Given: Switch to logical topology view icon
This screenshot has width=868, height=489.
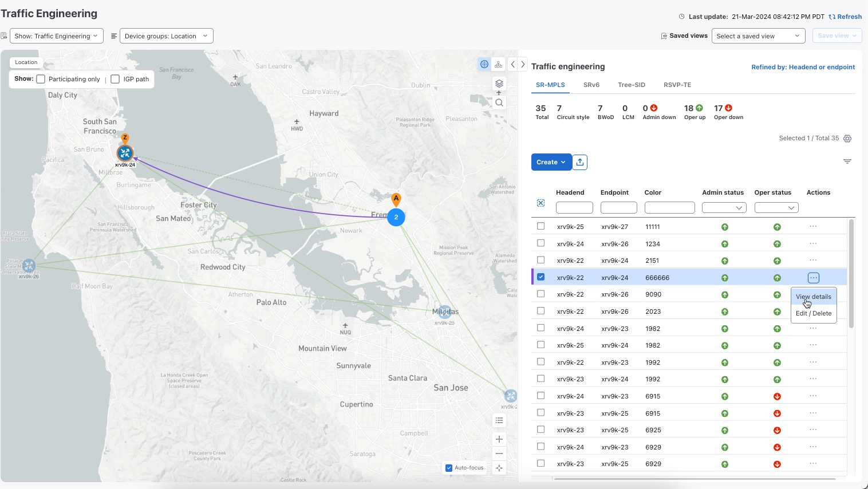Looking at the screenshot, I should click(499, 64).
